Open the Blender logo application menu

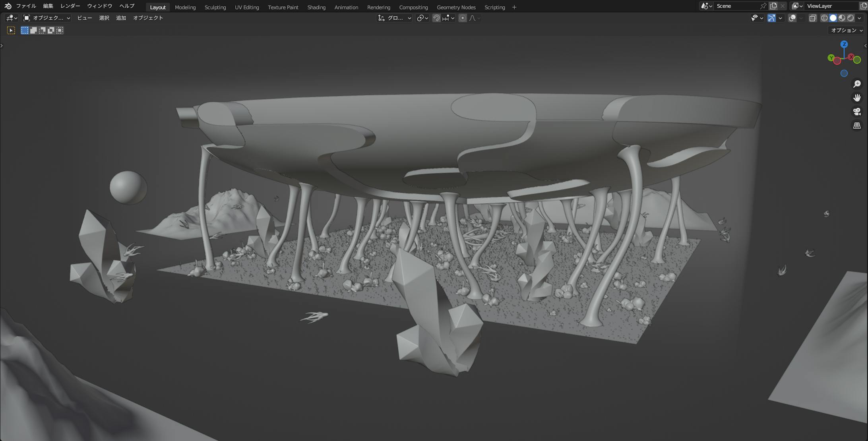pos(8,6)
